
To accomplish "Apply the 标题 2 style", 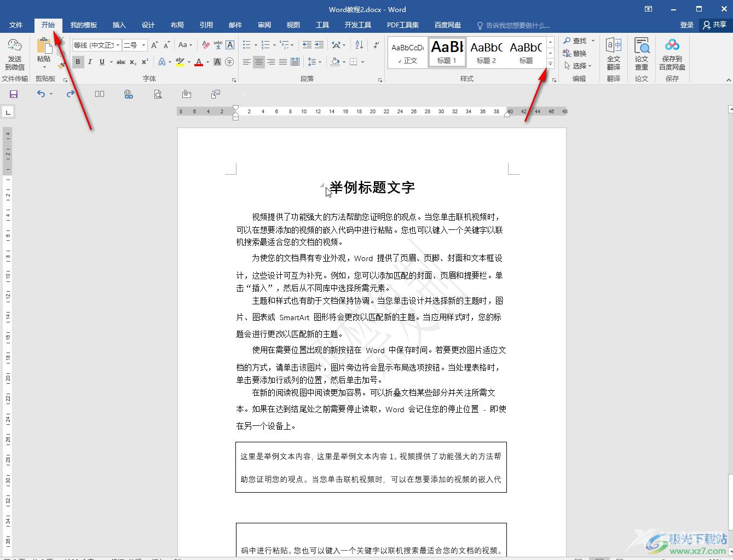I will point(486,53).
